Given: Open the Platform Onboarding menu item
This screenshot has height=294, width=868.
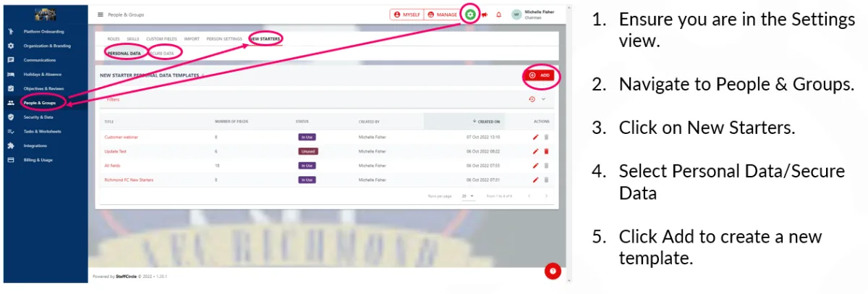Looking at the screenshot, I should 44,32.
